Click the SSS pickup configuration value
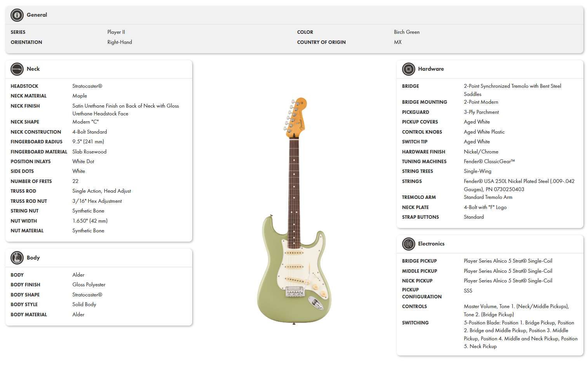588x366 pixels. [x=468, y=291]
